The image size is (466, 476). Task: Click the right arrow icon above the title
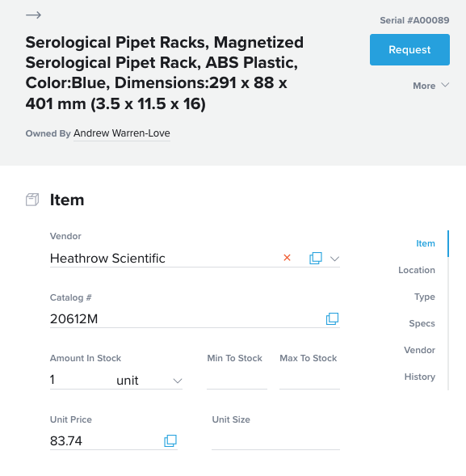click(x=33, y=15)
